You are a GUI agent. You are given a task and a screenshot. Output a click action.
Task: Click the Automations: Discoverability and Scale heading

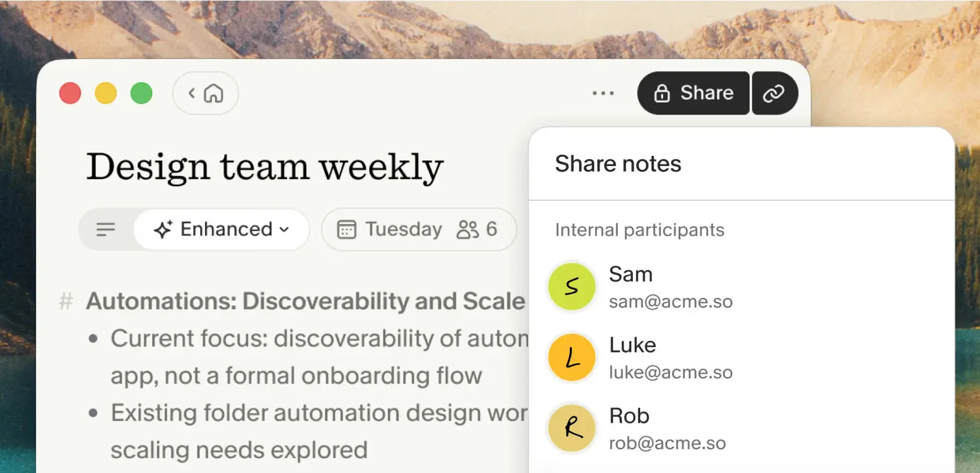tap(306, 301)
